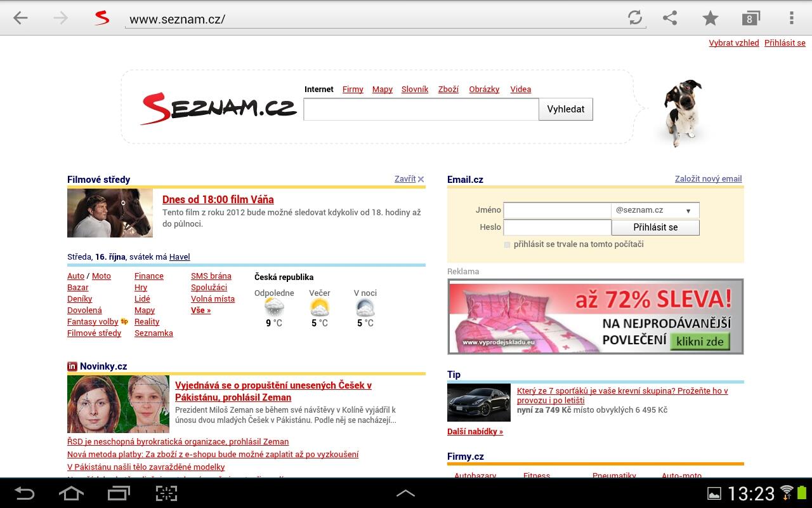Expand 'Další nabídky »' offers

(x=475, y=432)
